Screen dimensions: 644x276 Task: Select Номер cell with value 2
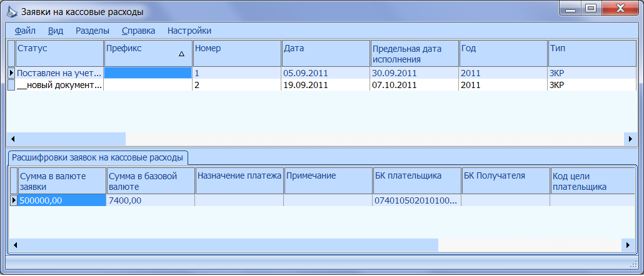[x=237, y=85]
